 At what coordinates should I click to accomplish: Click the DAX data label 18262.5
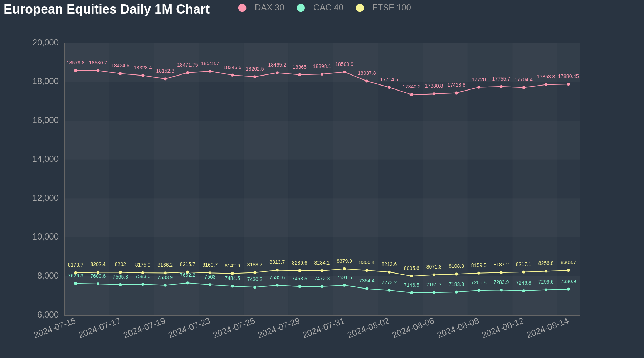pyautogui.click(x=255, y=69)
